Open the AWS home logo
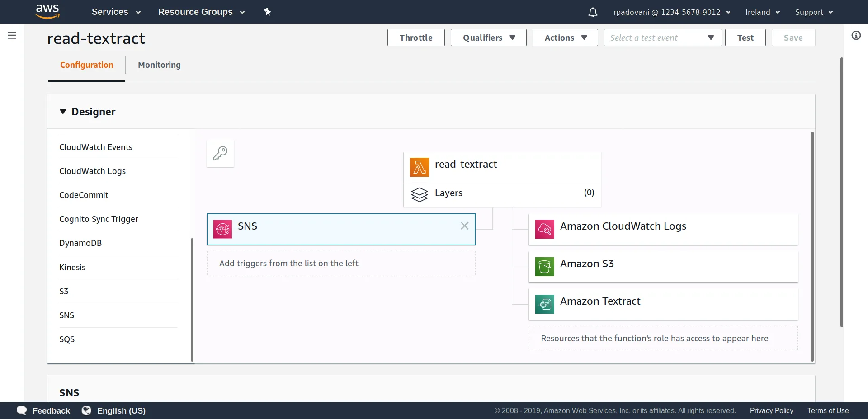The image size is (868, 419). 47,11
